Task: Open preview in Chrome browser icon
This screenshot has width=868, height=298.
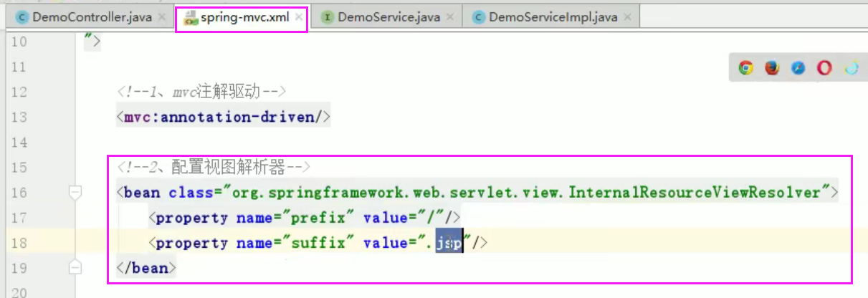Action: pos(746,68)
